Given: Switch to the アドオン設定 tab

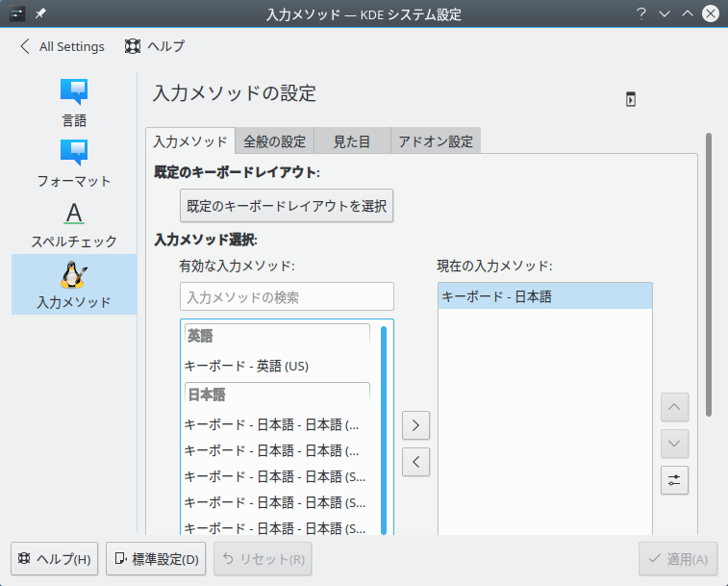Looking at the screenshot, I should point(436,140).
